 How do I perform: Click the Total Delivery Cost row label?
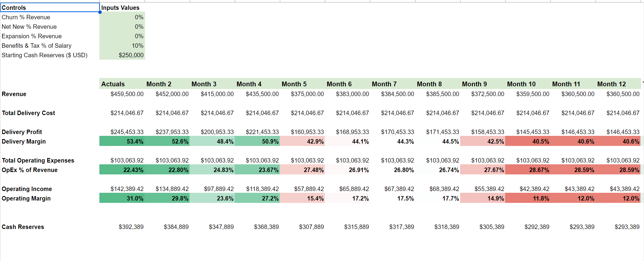[28, 113]
